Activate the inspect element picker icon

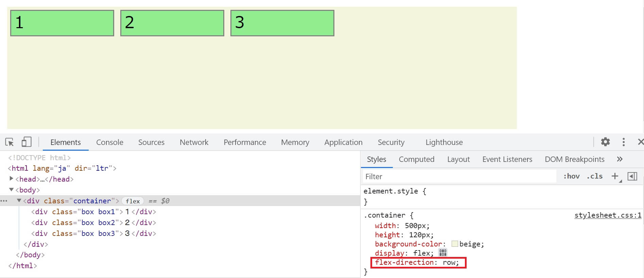coord(10,142)
